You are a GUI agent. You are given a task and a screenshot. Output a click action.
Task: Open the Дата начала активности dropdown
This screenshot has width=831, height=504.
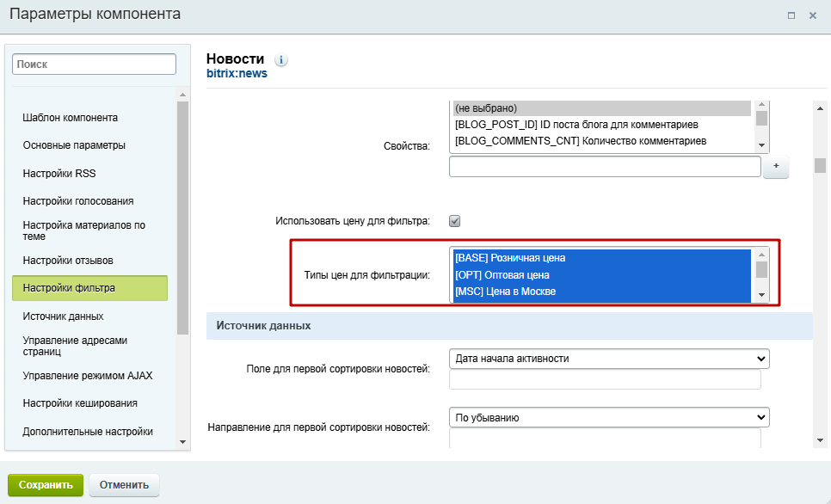pyautogui.click(x=609, y=359)
